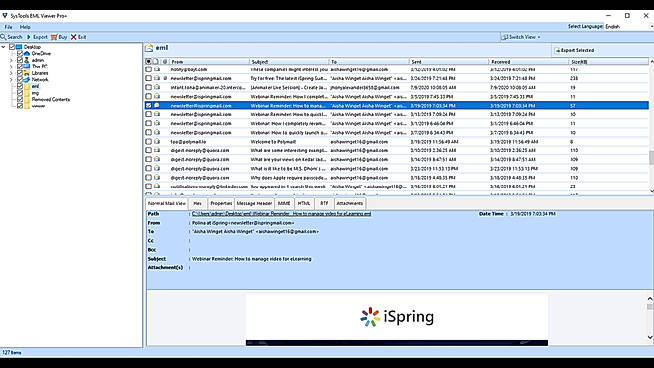The image size is (654, 368).
Task: Switch to Properties tab
Action: point(221,203)
